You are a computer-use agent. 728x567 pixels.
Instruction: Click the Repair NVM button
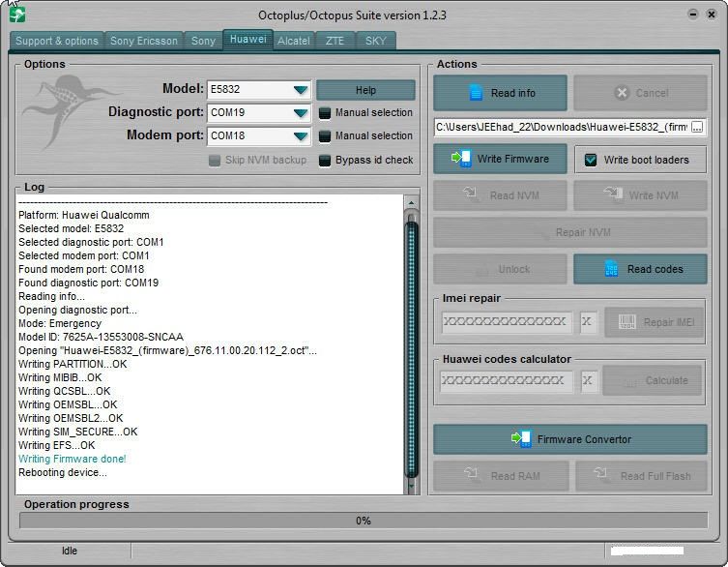(x=570, y=232)
